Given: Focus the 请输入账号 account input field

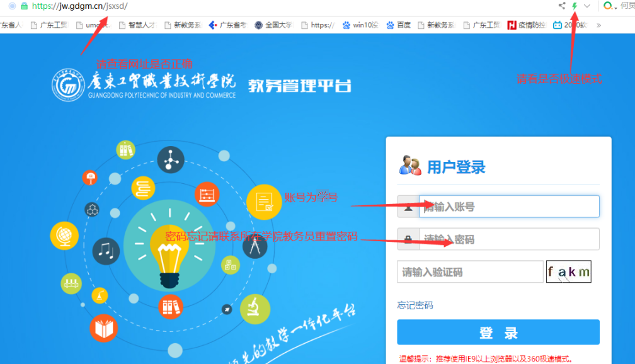Looking at the screenshot, I should click(509, 207).
